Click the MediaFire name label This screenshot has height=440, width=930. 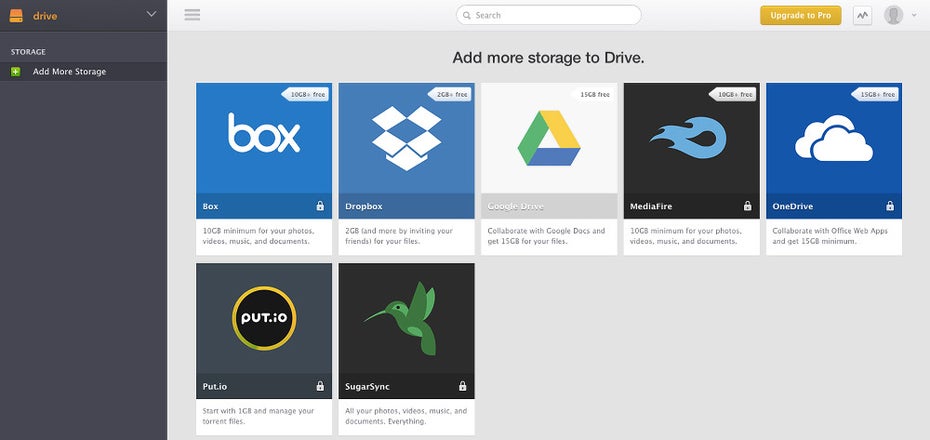pos(651,206)
